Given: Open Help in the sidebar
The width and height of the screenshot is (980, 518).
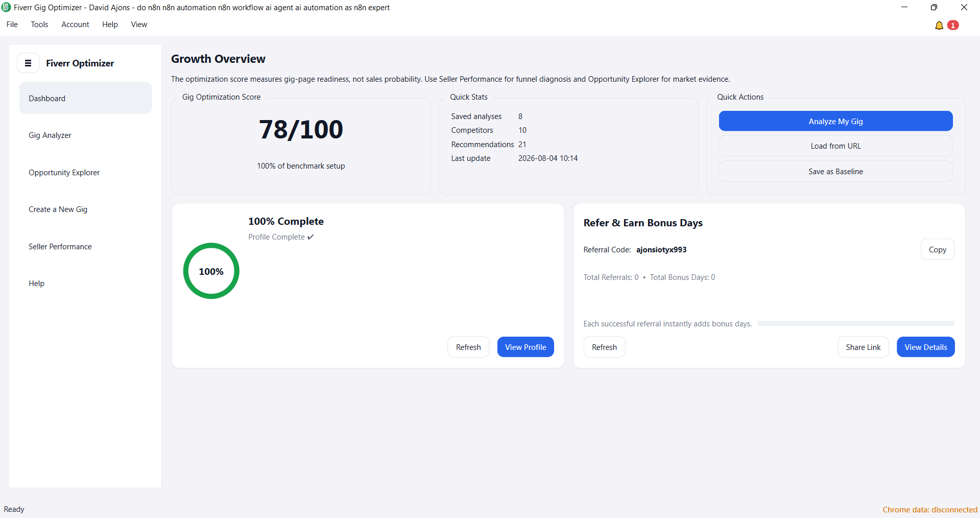Looking at the screenshot, I should click(85, 284).
